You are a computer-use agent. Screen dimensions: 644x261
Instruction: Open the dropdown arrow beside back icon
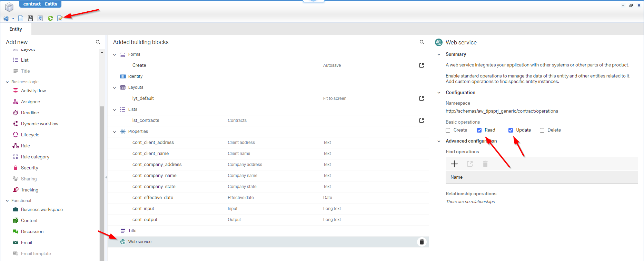pyautogui.click(x=13, y=19)
